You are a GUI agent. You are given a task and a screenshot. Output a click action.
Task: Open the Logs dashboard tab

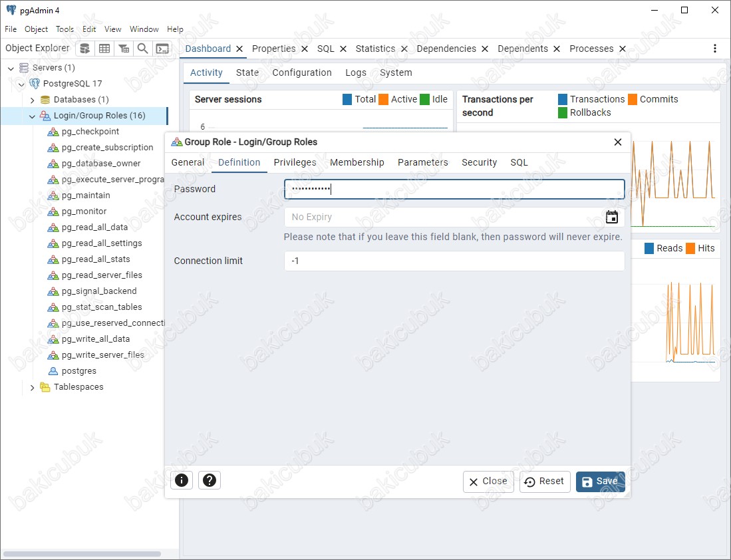[x=356, y=72]
